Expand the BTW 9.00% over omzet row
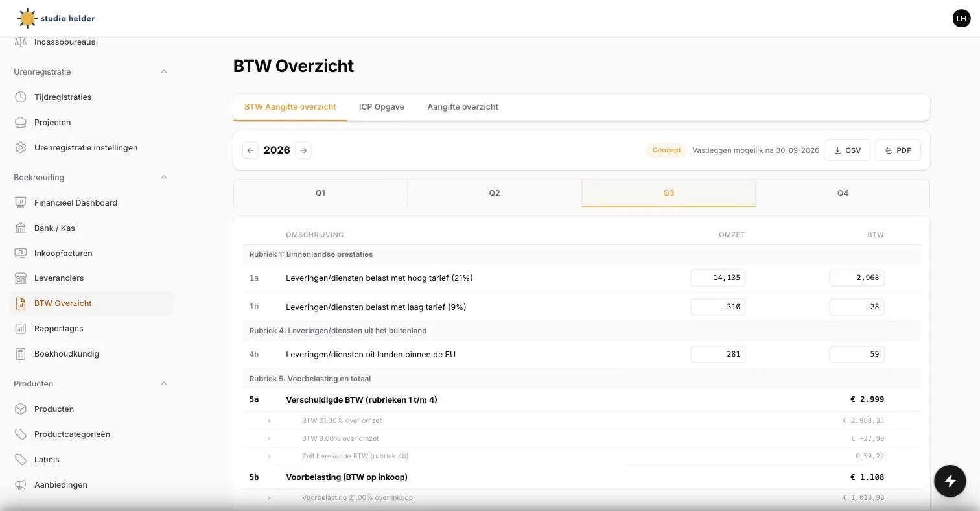Image resolution: width=980 pixels, height=511 pixels. (269, 439)
